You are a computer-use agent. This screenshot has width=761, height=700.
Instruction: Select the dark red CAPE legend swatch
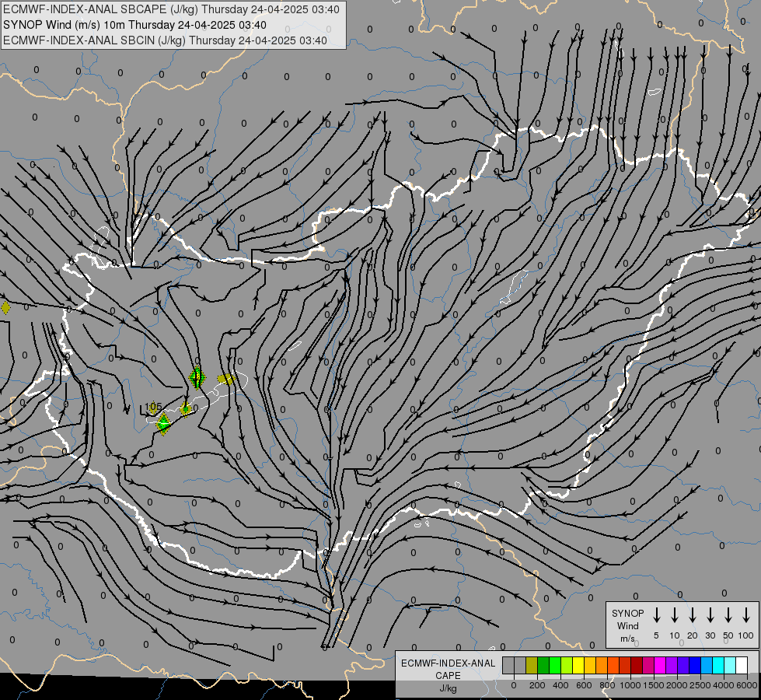637,665
